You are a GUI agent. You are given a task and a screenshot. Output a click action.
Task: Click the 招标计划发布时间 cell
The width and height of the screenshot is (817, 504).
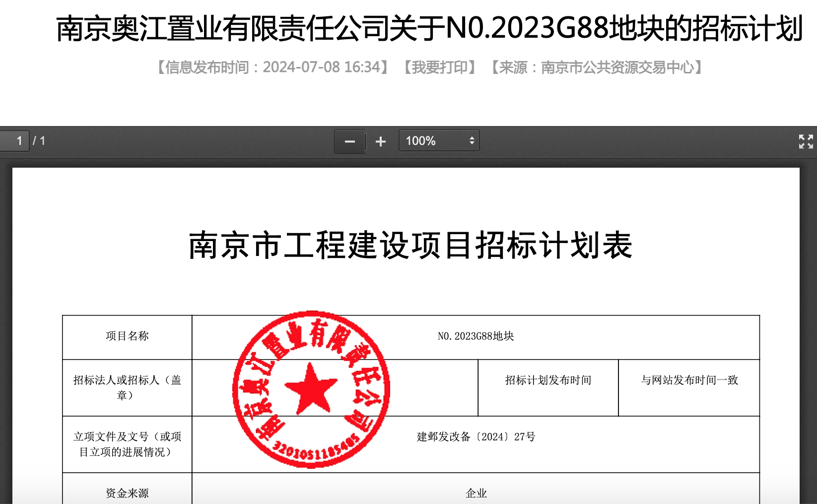click(x=548, y=388)
